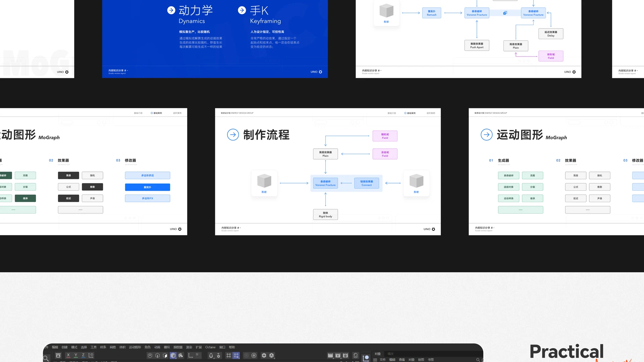This screenshot has height=362, width=644.
Task: Open the 模拟 menu
Action: pos(167,347)
